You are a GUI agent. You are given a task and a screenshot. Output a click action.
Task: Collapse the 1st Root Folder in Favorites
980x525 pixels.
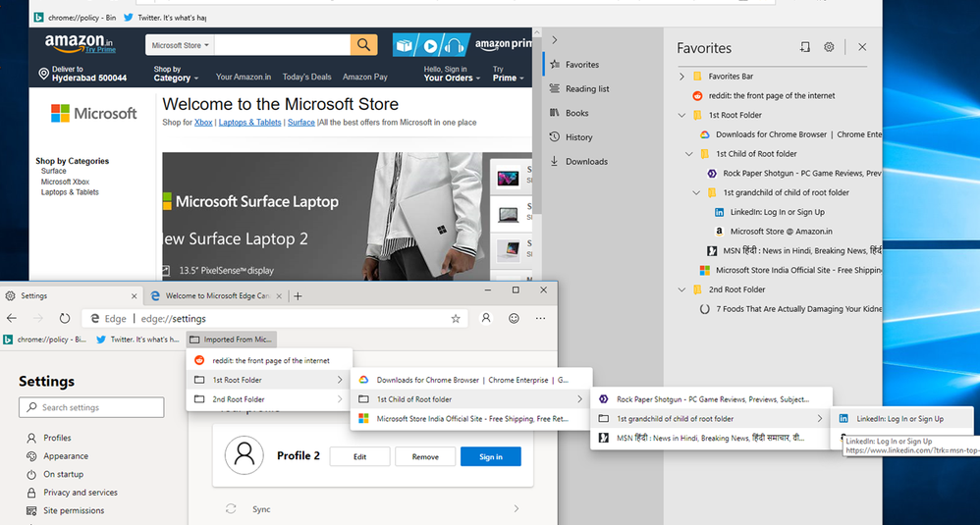pos(681,115)
